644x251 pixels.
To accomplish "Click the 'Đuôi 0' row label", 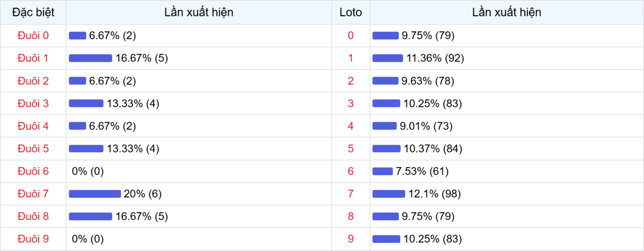I will 33,35.
